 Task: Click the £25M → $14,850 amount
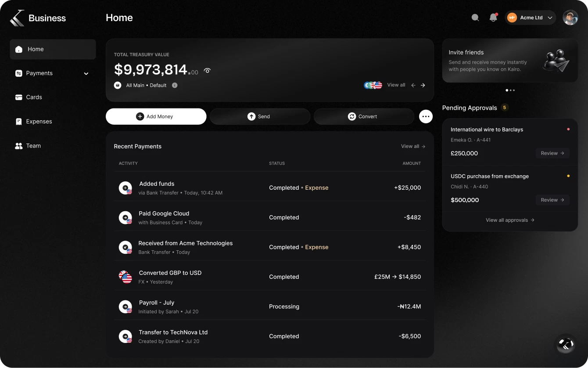[x=398, y=277]
